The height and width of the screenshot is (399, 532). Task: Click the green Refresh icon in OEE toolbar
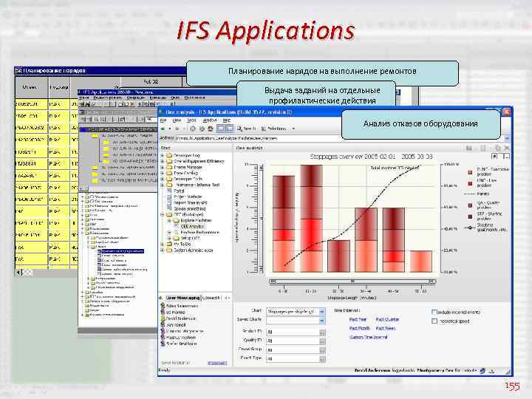click(202, 129)
